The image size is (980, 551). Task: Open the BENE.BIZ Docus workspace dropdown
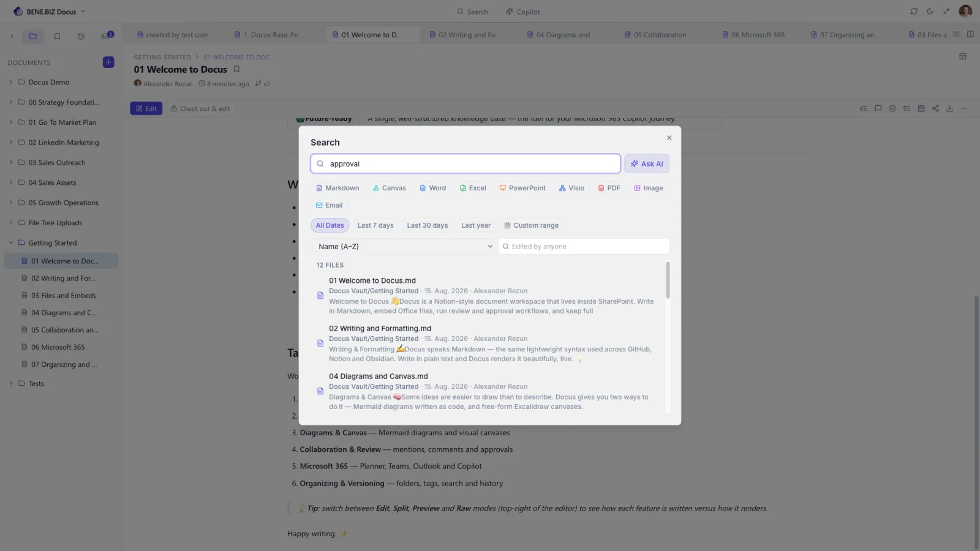49,12
